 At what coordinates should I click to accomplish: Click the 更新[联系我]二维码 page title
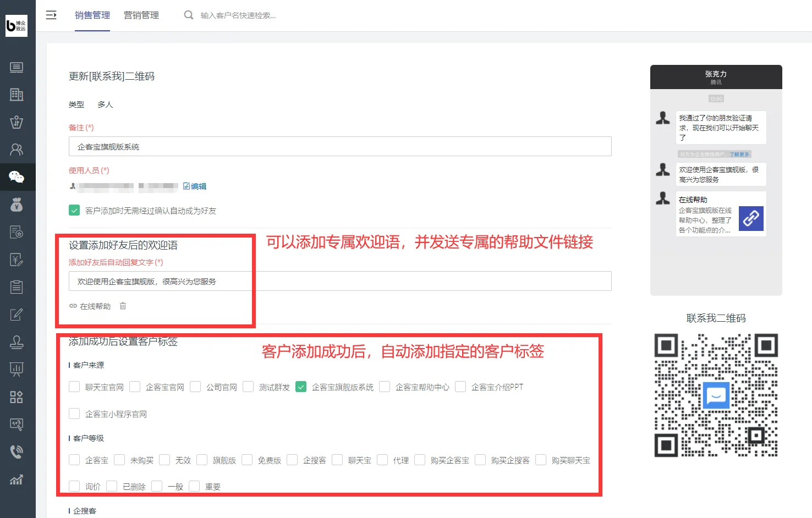click(112, 76)
